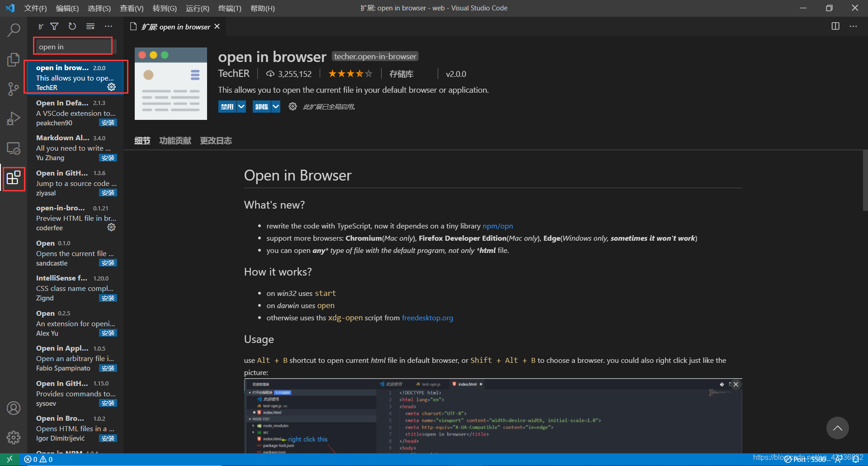Open the 编辑(E) menu

pyautogui.click(x=67, y=8)
